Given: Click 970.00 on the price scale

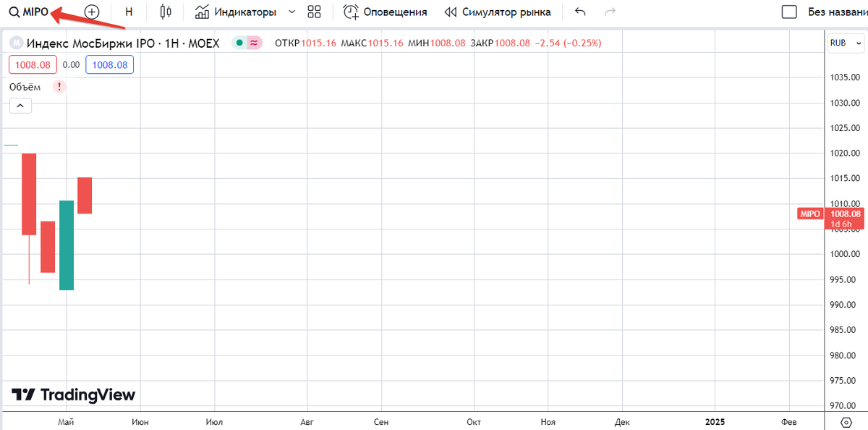Looking at the screenshot, I should coord(845,406).
